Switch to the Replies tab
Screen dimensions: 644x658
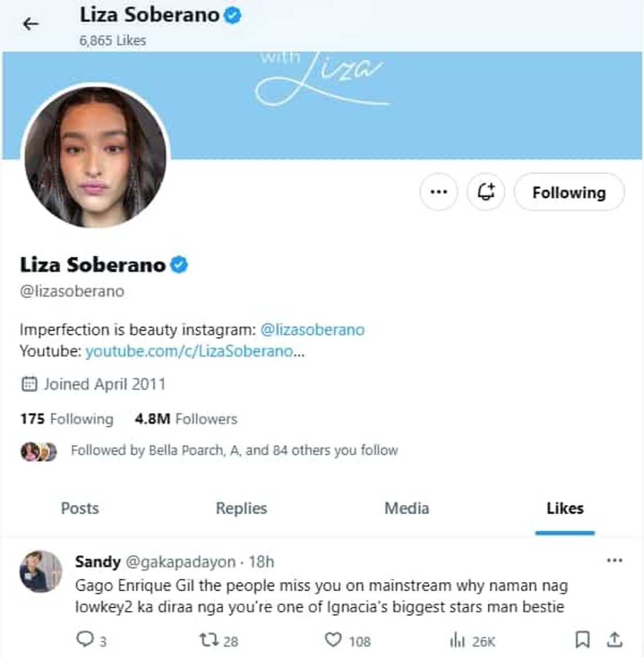click(x=241, y=508)
